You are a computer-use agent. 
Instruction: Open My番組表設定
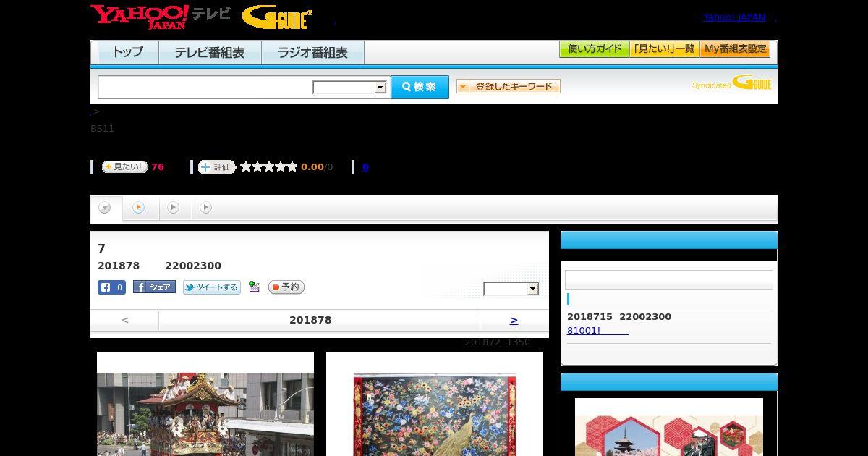(735, 49)
